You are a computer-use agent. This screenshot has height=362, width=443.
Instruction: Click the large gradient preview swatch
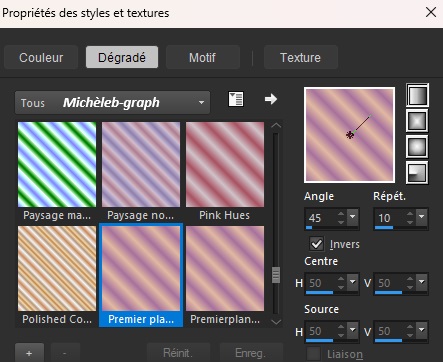(350, 135)
